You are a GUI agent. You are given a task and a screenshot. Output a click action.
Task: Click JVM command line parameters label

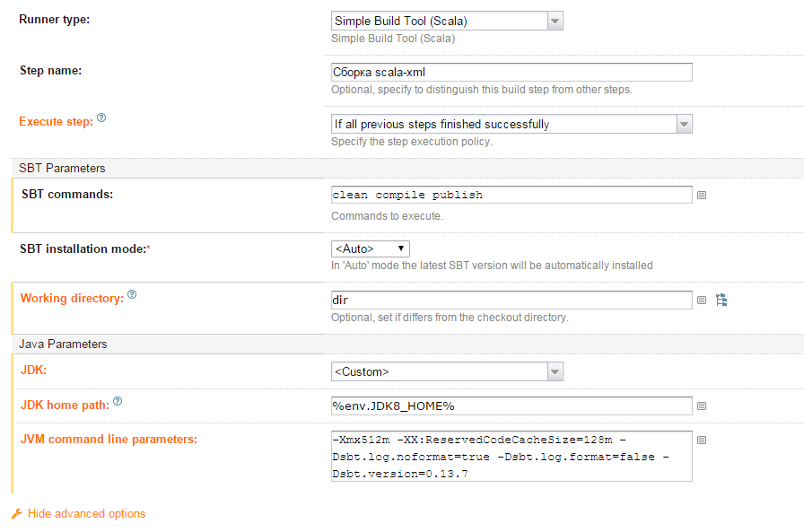point(109,440)
